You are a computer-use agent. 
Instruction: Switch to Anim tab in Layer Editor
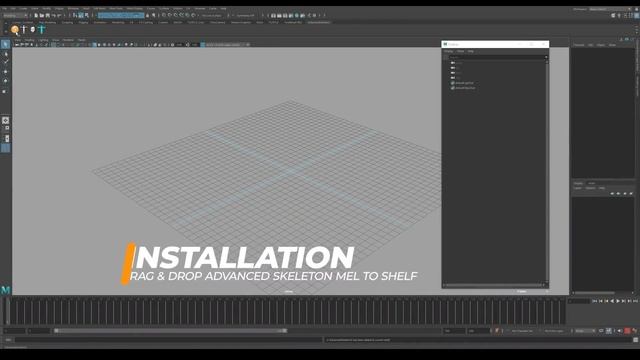[591, 183]
